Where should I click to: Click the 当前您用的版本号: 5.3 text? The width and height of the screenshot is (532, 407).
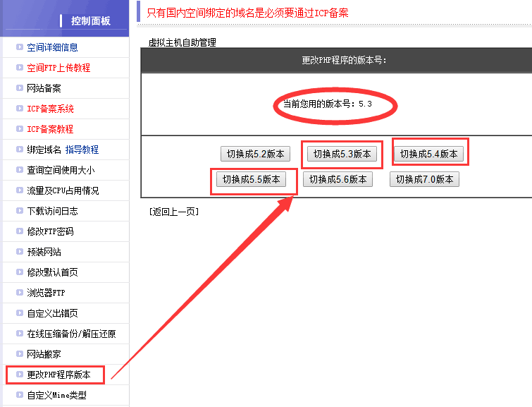coord(328,104)
